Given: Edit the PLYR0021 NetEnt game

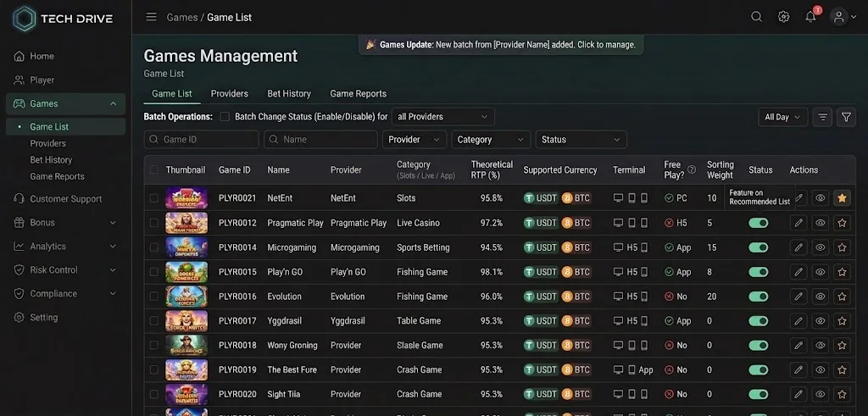Looking at the screenshot, I should click(798, 198).
